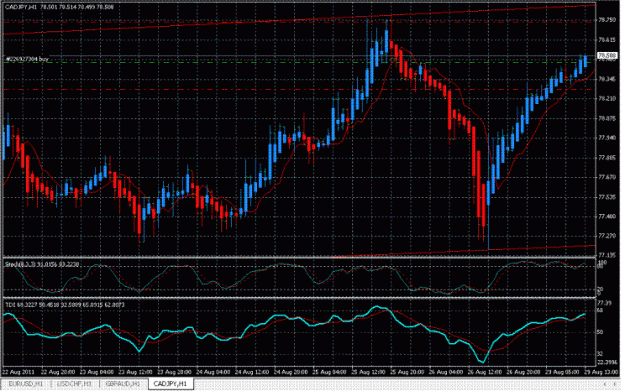
Task: Click the green dashed buy order line
Action: point(299,63)
